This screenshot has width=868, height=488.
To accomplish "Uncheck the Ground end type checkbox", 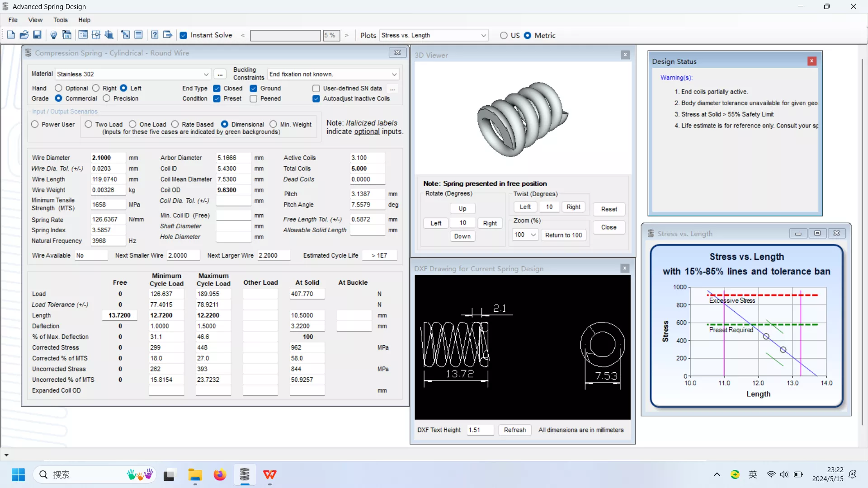I will 254,89.
